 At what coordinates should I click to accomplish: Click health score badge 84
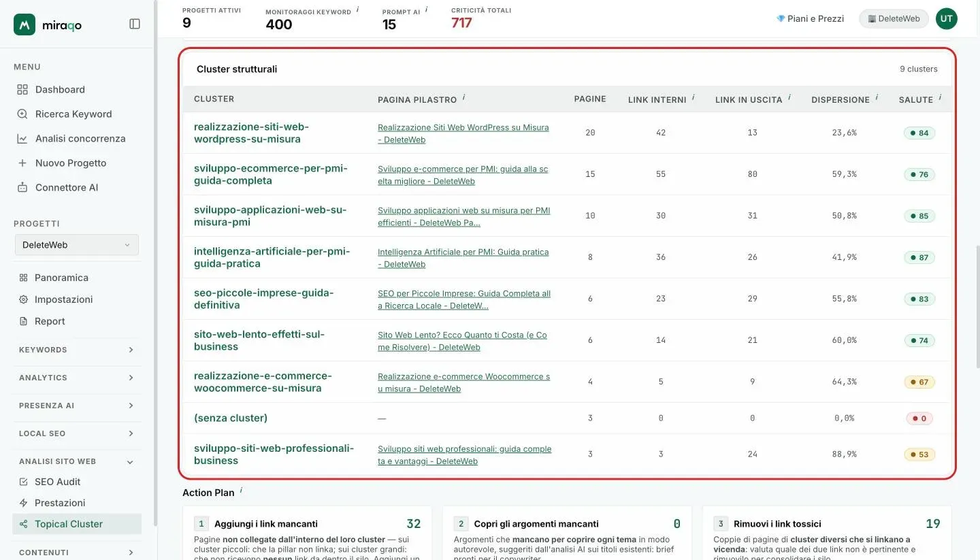(919, 133)
